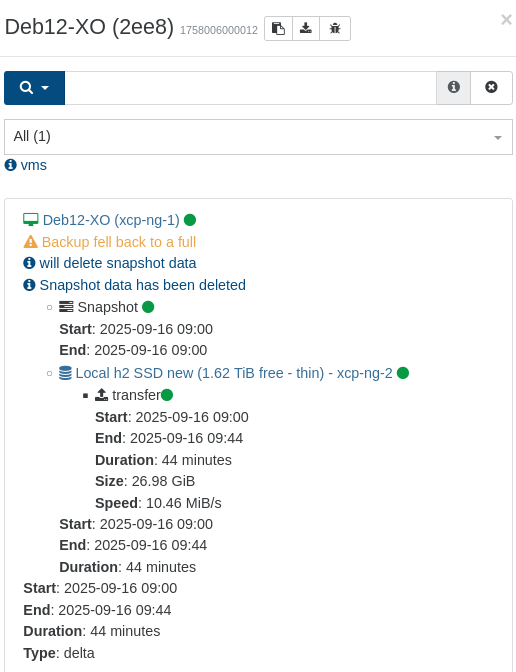Copy the log to clipboard icon

click(279, 29)
